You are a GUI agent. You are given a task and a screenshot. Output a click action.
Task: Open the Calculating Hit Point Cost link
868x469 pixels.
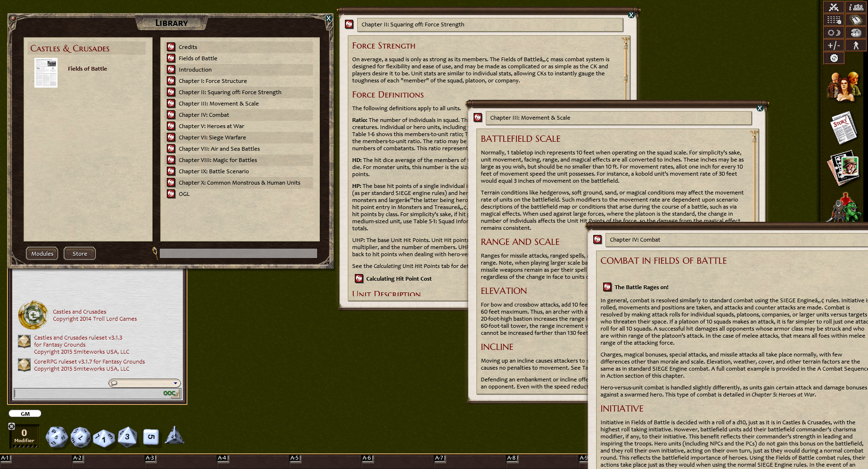pos(399,278)
